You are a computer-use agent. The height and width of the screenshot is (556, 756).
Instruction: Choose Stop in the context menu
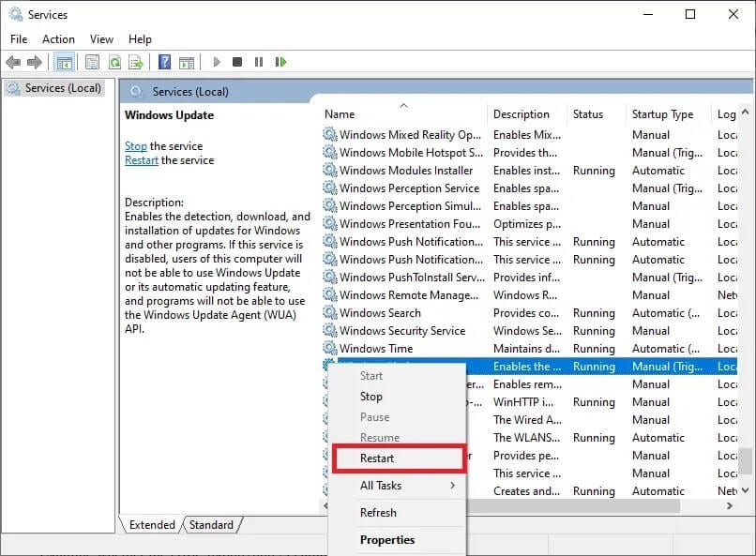[x=371, y=397]
